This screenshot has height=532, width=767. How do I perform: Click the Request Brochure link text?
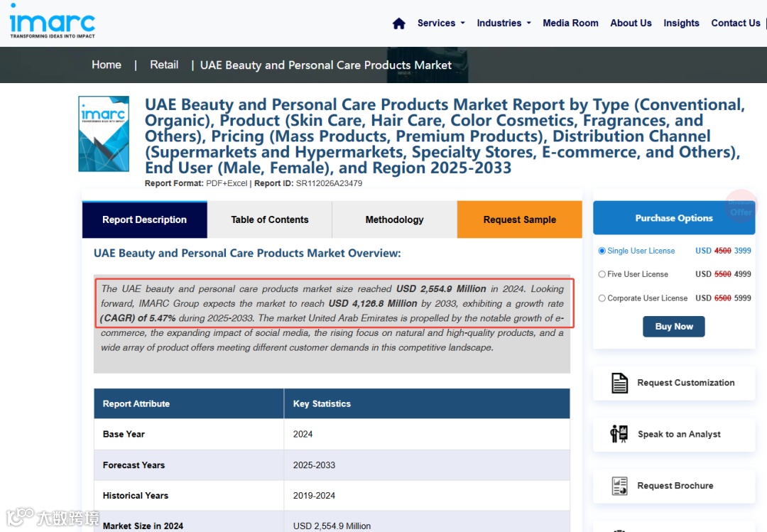675,486
